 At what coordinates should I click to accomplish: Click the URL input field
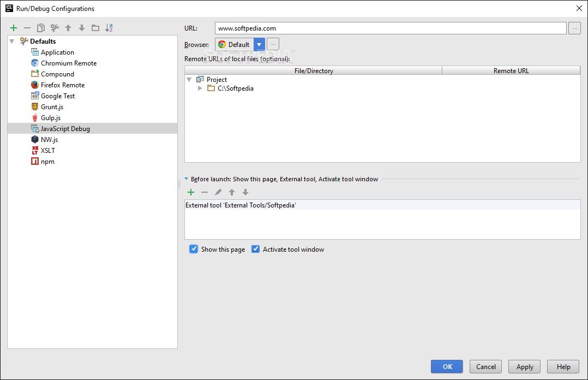pos(391,28)
